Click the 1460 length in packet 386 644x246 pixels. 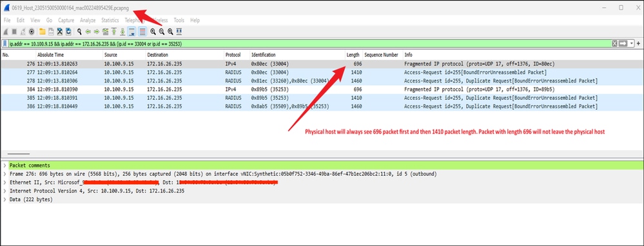356,107
